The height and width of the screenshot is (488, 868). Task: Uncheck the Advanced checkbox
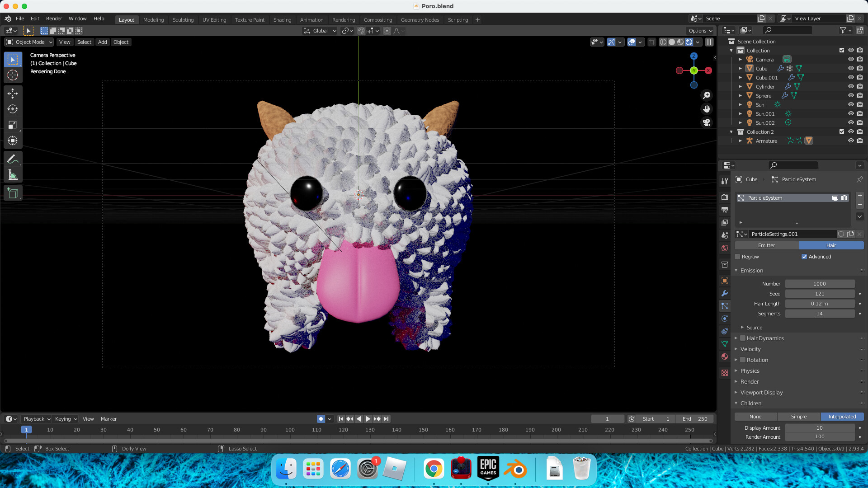coord(804,257)
